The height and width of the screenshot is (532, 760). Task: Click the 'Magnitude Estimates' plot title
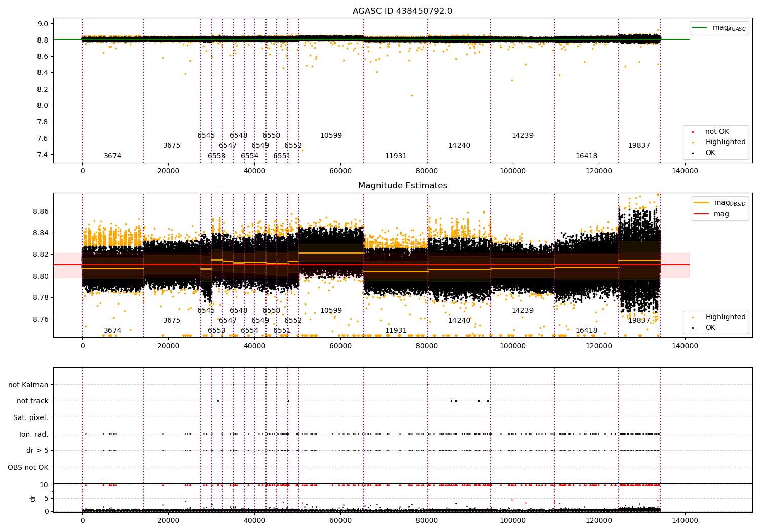point(402,186)
